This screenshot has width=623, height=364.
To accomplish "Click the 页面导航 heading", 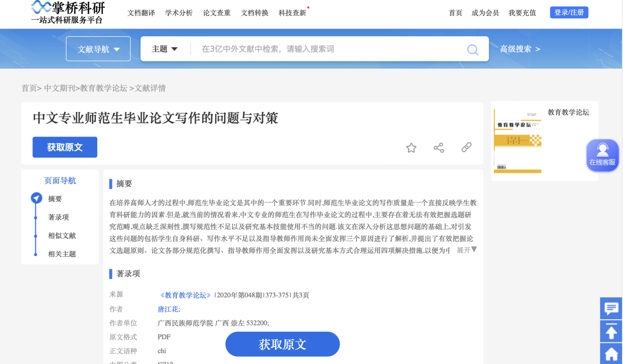I will [x=60, y=181].
